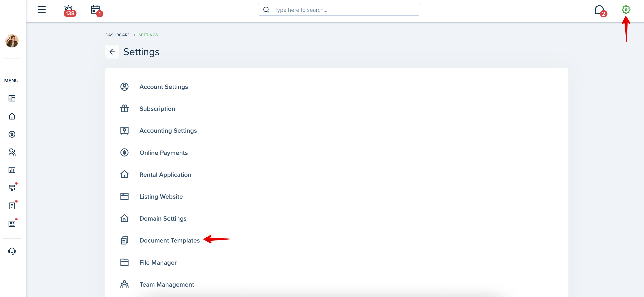
Task: Open the Listings newspaper icon in sidebar
Action: tap(12, 224)
